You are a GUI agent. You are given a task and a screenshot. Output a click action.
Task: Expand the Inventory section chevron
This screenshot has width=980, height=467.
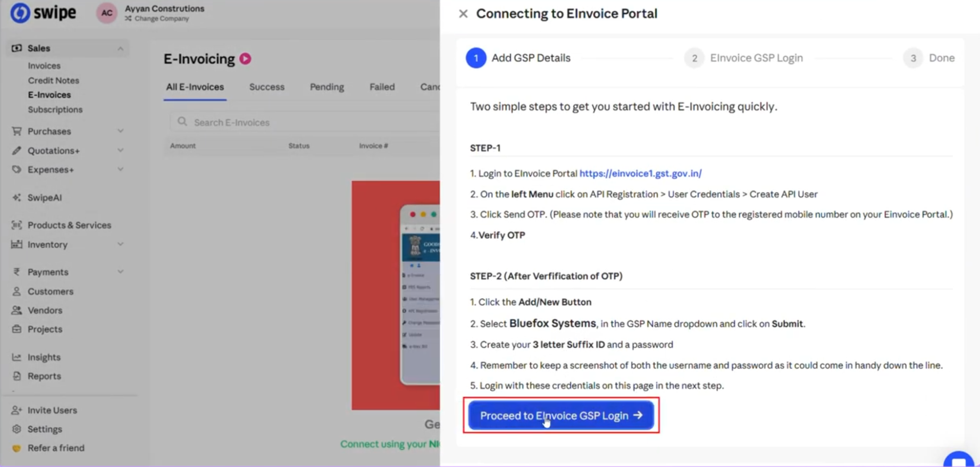click(x=121, y=244)
